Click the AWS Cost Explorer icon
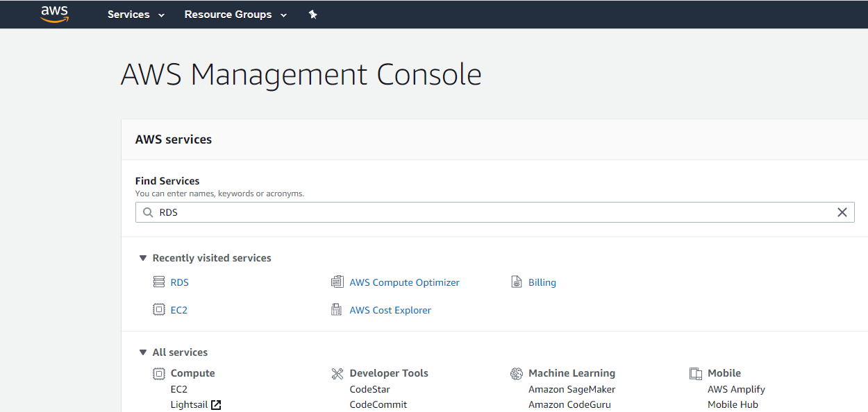 [337, 310]
